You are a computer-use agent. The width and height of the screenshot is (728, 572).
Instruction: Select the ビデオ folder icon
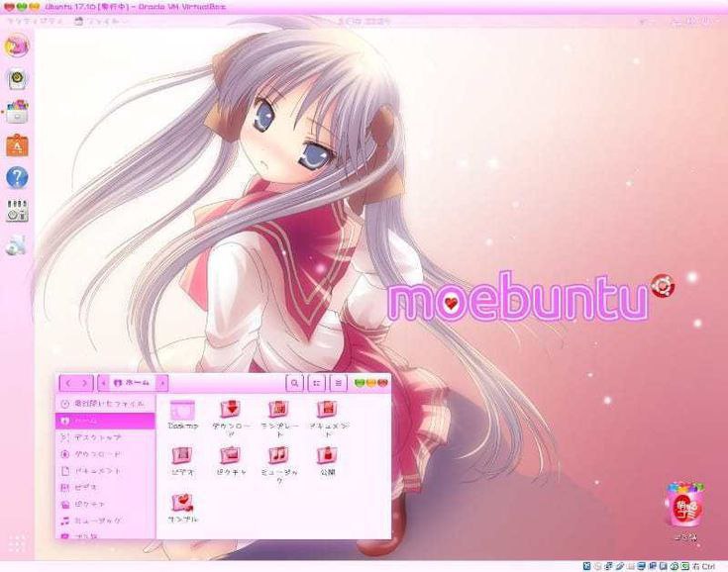pyautogui.click(x=182, y=455)
